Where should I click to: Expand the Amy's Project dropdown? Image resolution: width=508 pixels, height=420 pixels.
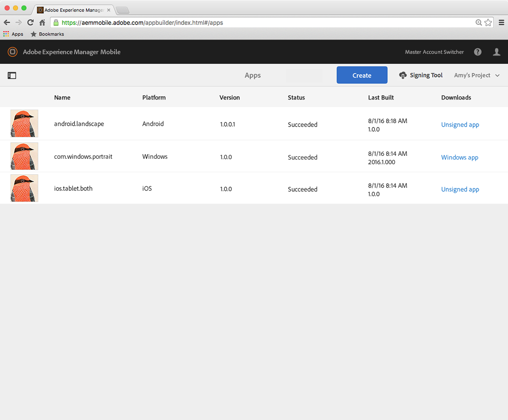click(477, 75)
